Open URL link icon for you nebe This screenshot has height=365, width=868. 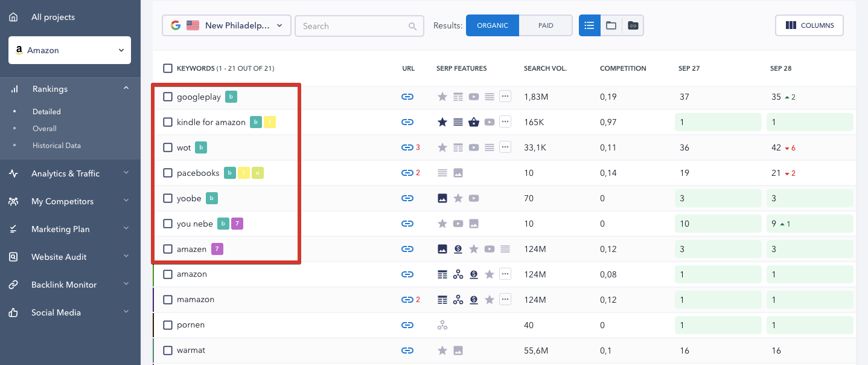(x=407, y=224)
